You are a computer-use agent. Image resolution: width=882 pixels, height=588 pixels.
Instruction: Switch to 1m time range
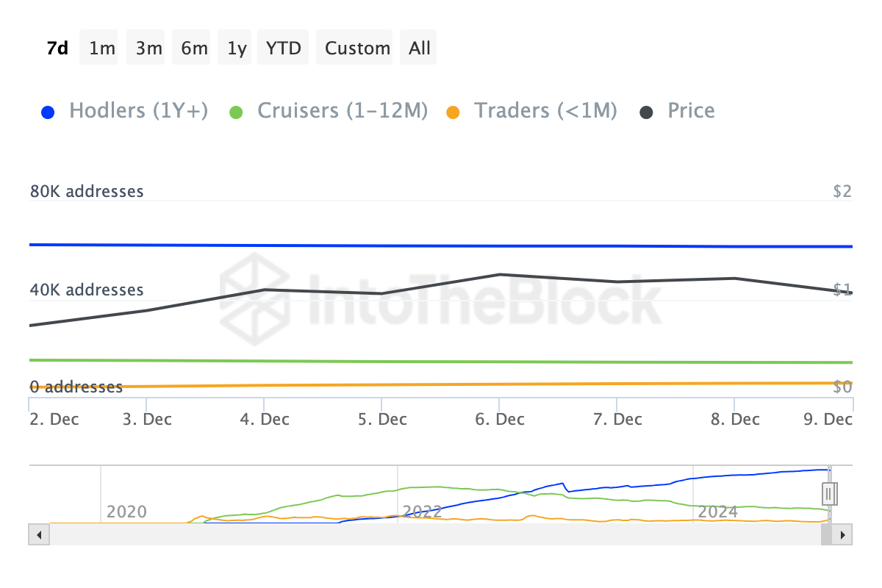(x=101, y=48)
